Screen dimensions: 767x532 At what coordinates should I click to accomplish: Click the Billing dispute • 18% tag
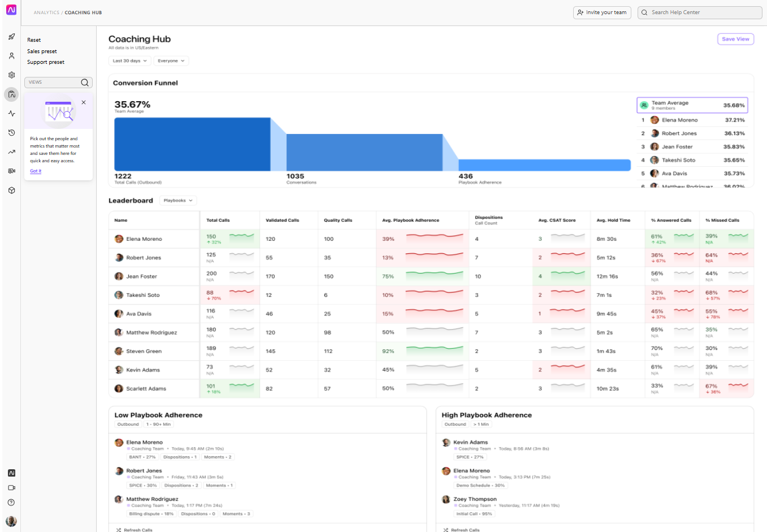pos(151,514)
